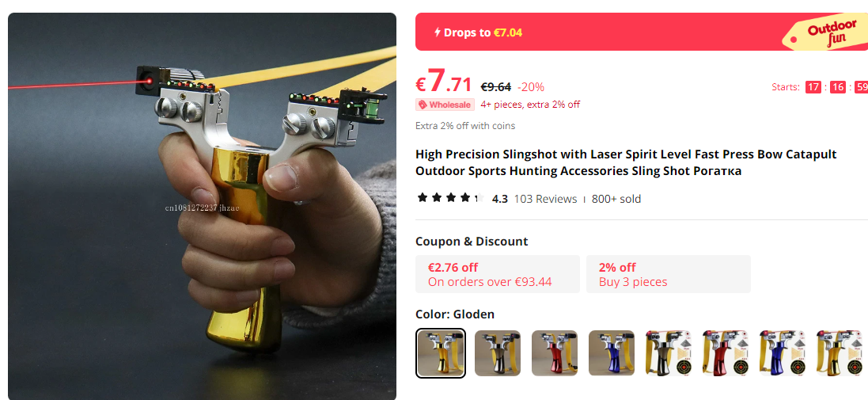
Task: Click the main slingshot product image
Action: coord(202,206)
